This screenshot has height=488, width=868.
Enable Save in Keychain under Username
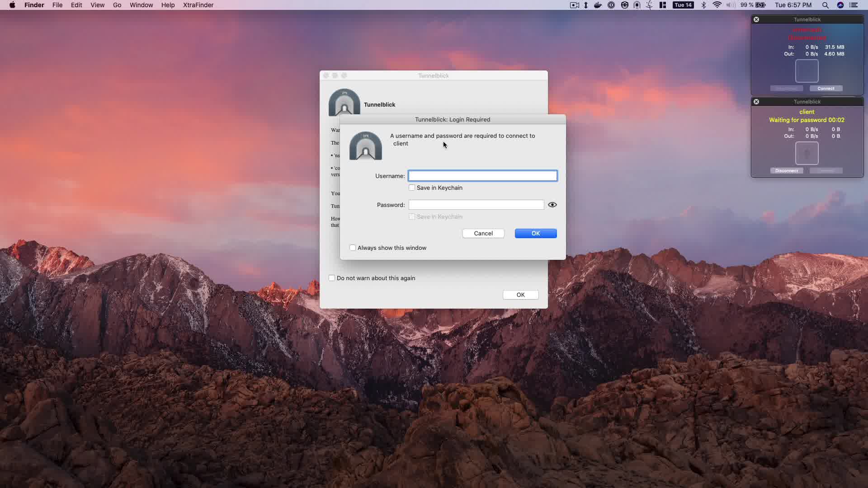pyautogui.click(x=412, y=188)
